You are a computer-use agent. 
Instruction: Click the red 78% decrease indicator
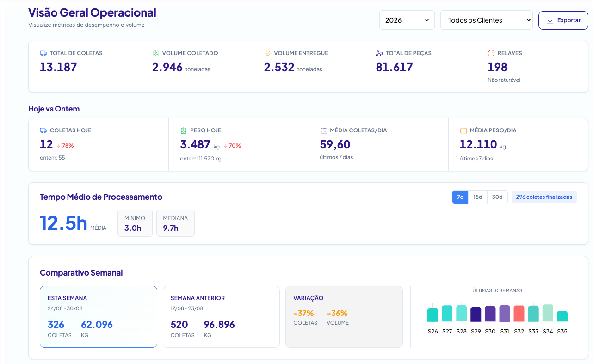(65, 146)
